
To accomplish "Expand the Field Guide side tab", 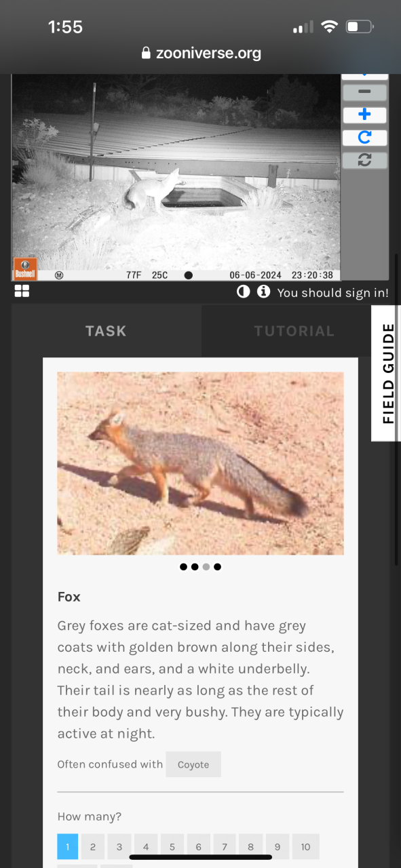I will (x=387, y=374).
